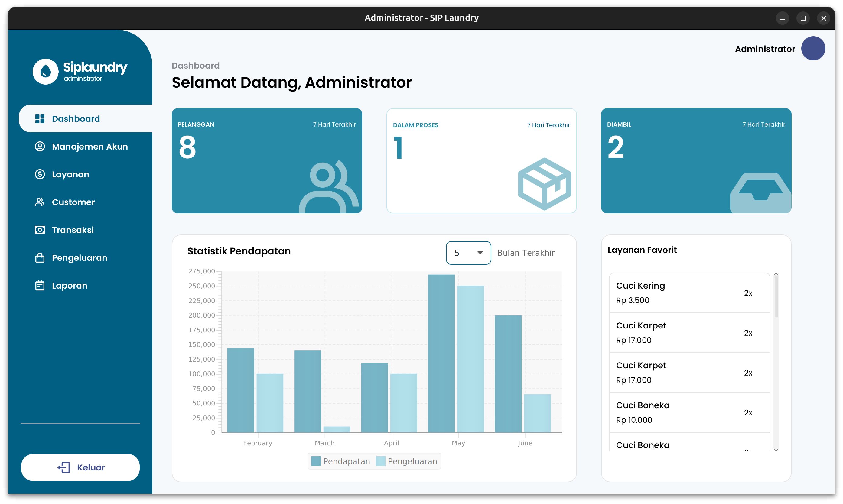The width and height of the screenshot is (843, 504).
Task: Click the Dashboard grid icon in sidebar
Action: pos(40,118)
